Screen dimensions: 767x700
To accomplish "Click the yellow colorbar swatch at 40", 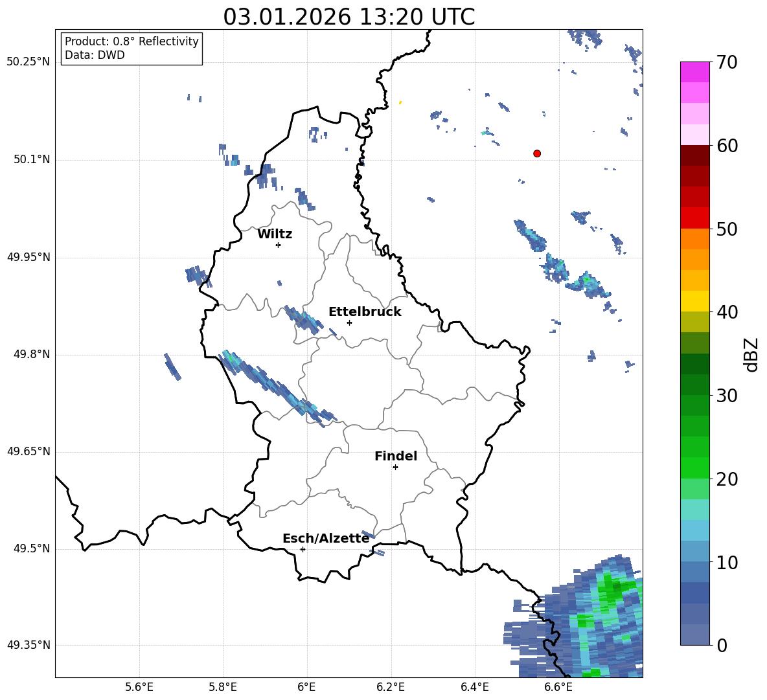I will point(694,302).
